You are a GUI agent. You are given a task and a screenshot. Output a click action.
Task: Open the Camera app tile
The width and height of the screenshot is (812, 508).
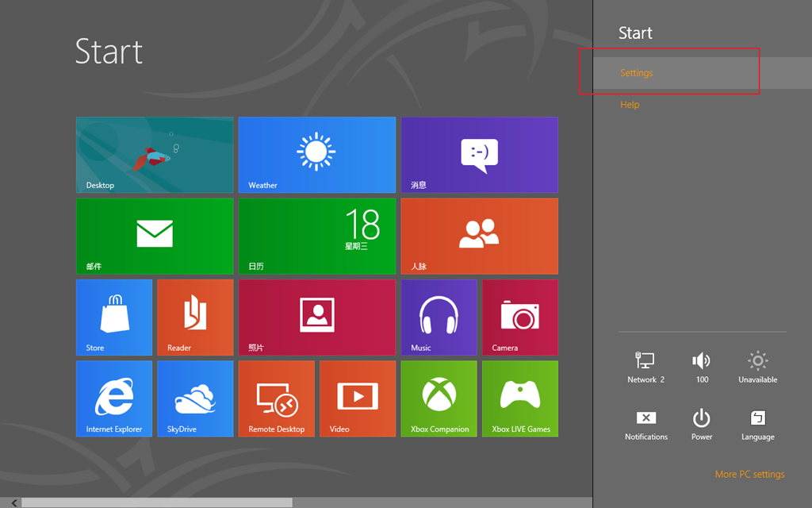tap(519, 317)
